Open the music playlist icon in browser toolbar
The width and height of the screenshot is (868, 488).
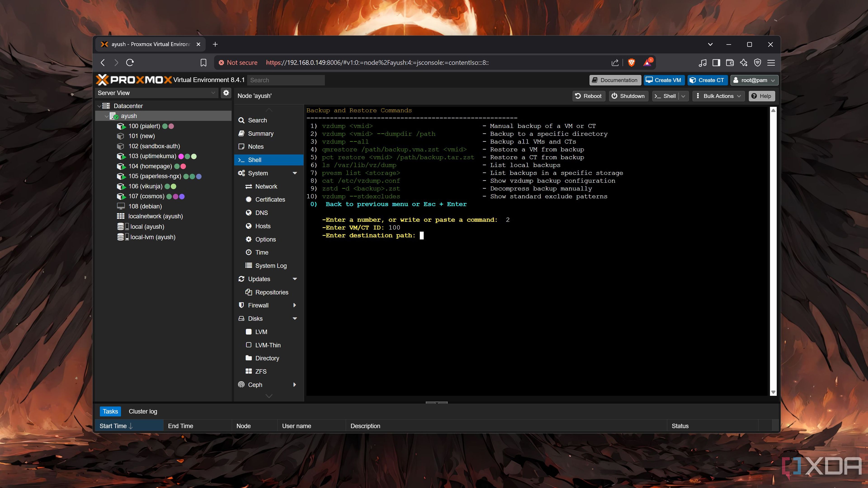[x=703, y=63]
